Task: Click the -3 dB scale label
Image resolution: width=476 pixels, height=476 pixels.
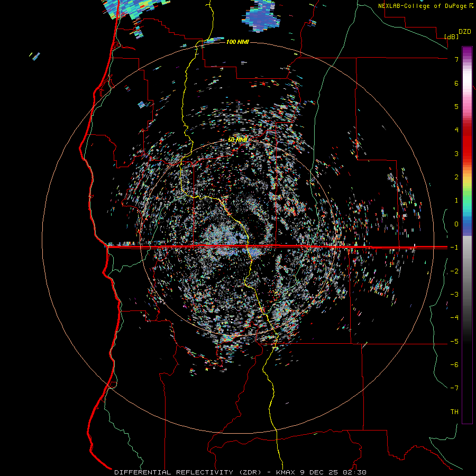Action: (x=454, y=295)
